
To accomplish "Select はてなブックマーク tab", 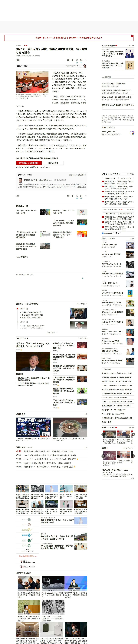I will [x=126, y=214].
